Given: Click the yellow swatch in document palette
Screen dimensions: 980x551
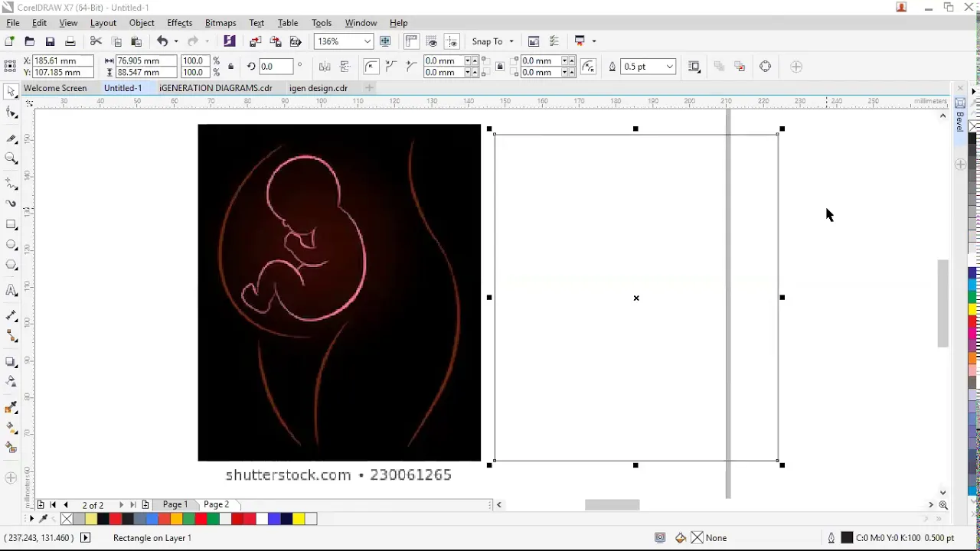Looking at the screenshot, I should [299, 519].
